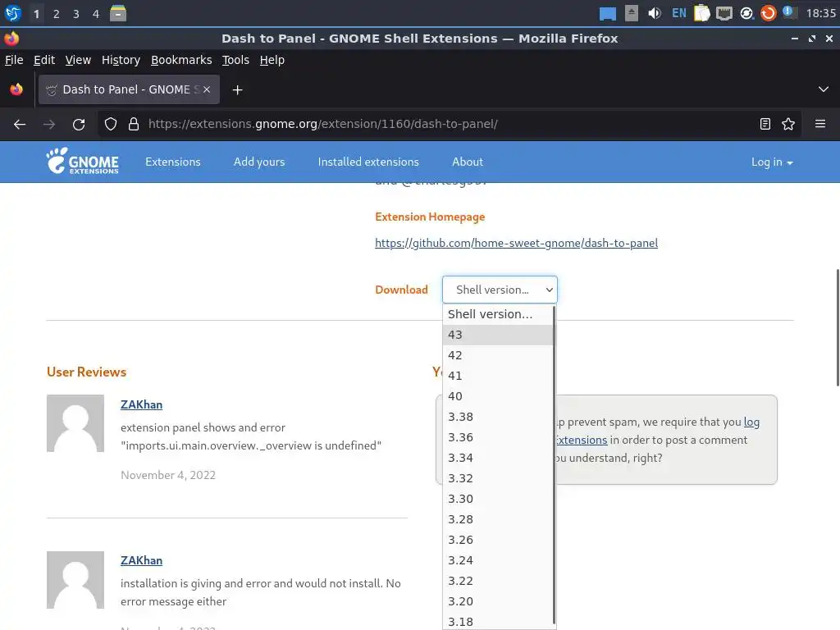Choose Shell version 3.38 option

(x=498, y=417)
